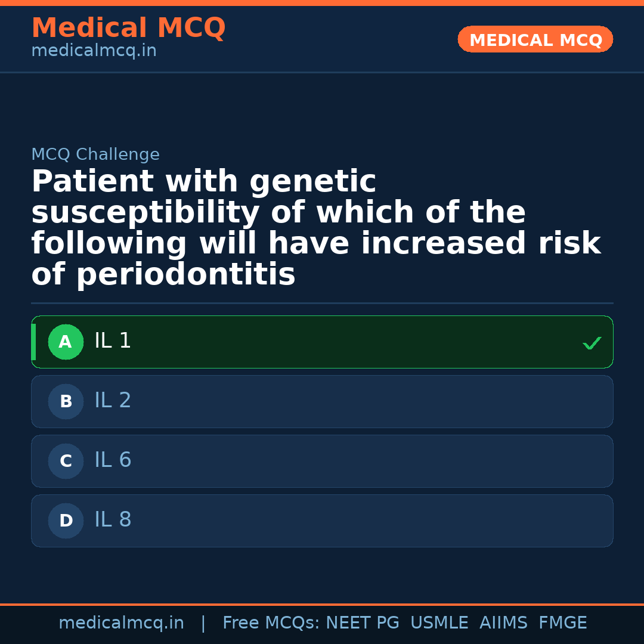Click the Free MCQs footer label
644x644 pixels.
(x=271, y=623)
